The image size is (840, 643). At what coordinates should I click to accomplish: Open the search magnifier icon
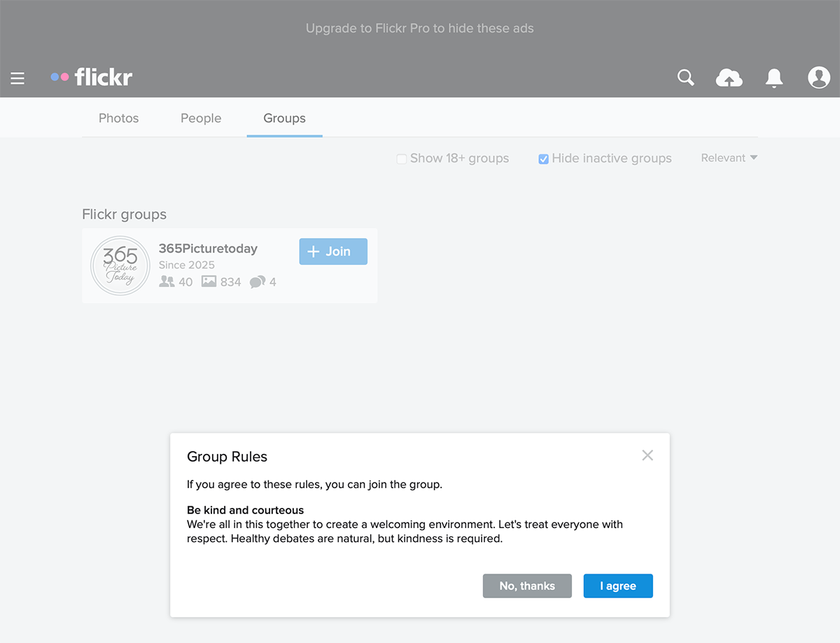pyautogui.click(x=685, y=78)
